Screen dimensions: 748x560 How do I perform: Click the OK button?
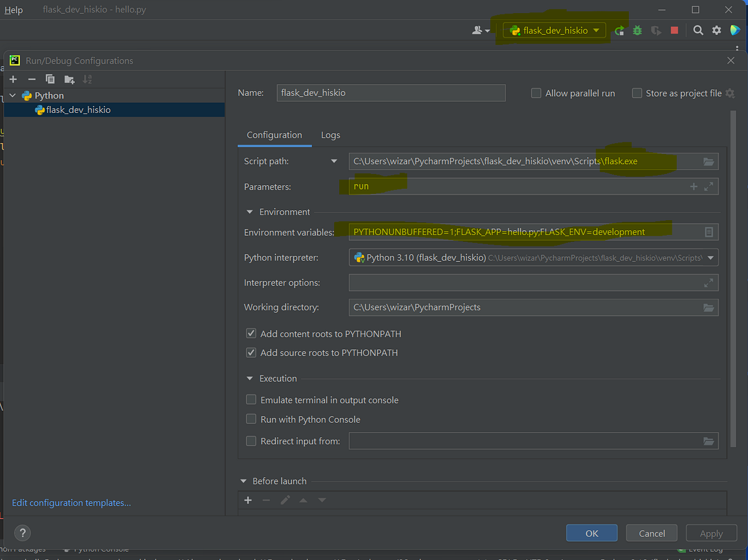[x=592, y=533]
